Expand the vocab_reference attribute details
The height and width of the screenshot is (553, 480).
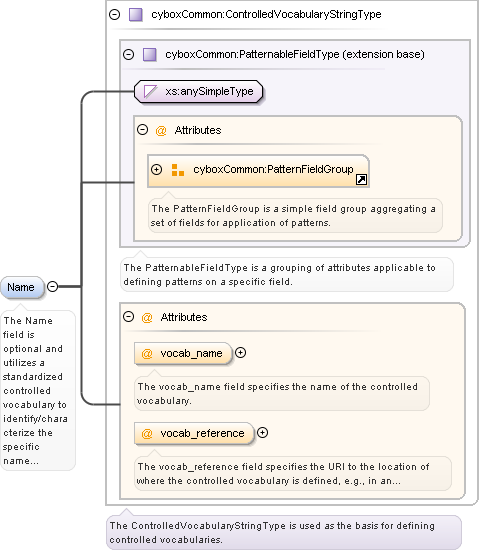[262, 432]
